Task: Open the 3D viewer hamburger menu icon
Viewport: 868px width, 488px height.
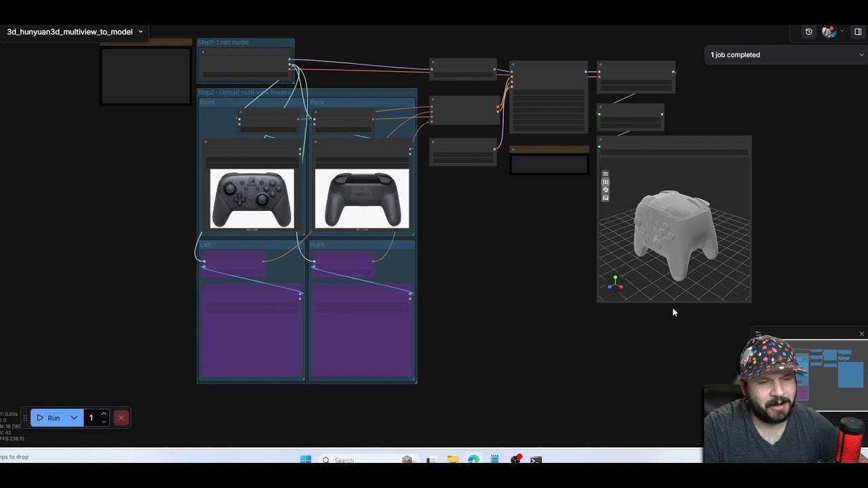Action: [606, 174]
